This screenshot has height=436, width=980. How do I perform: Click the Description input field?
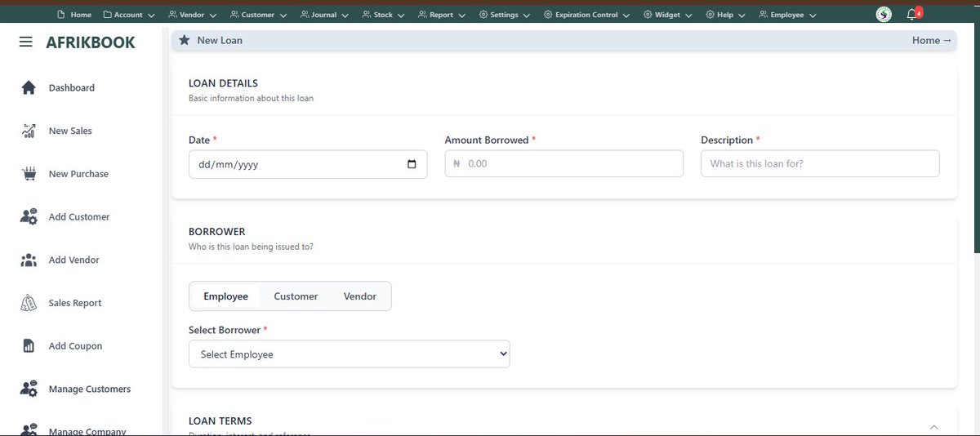point(820,163)
